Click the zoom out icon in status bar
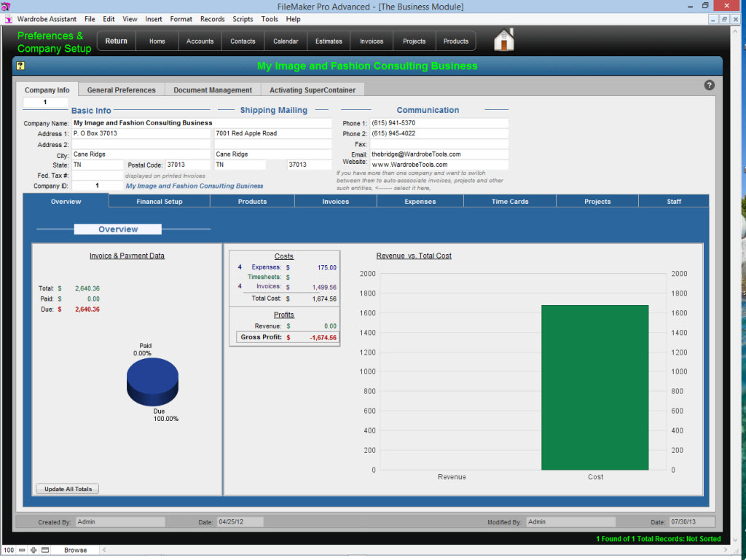 [22, 550]
